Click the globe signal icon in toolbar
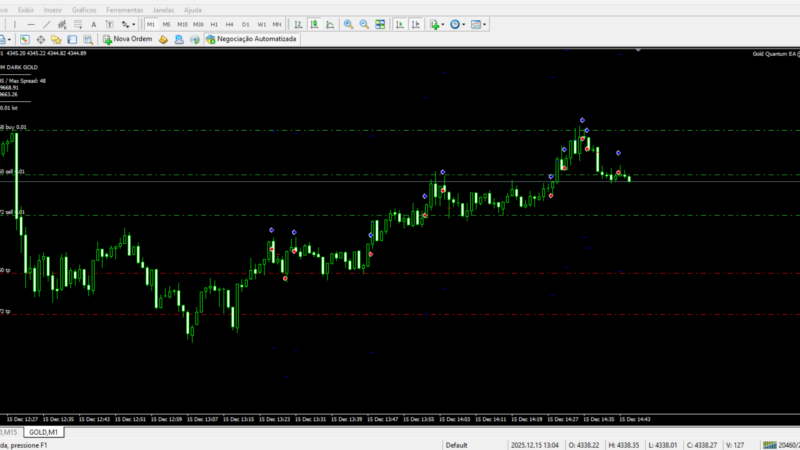800x450 pixels. (x=195, y=39)
